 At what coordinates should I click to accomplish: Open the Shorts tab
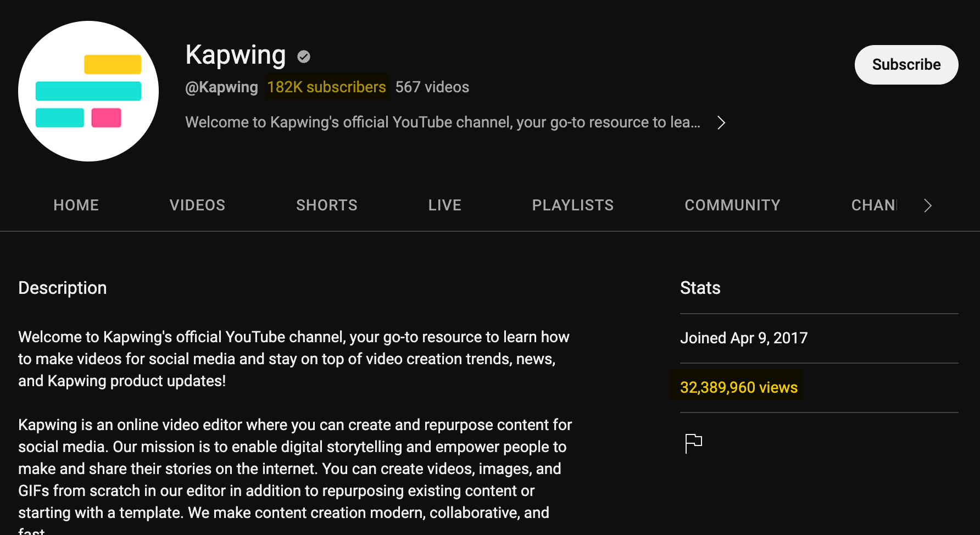[327, 205]
